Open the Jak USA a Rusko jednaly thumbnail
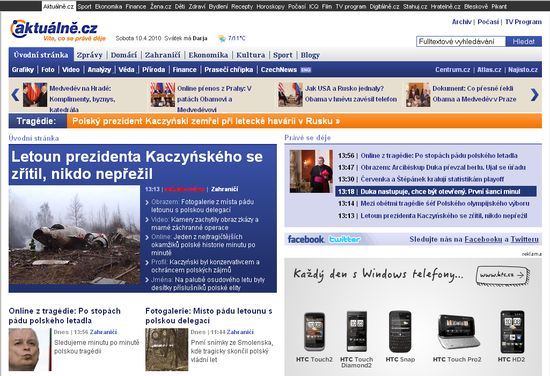The image size is (550, 376). 290,95
